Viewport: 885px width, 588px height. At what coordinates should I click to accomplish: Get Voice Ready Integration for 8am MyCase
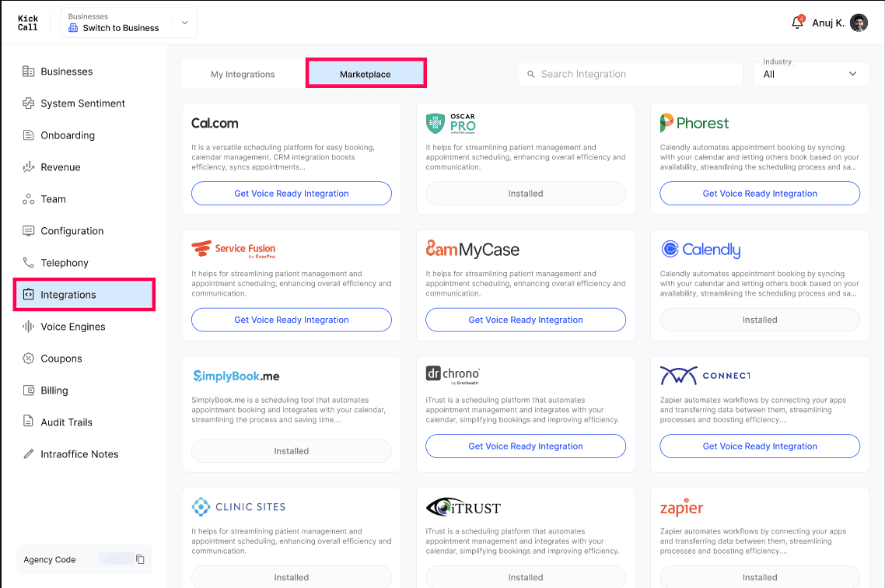526,320
